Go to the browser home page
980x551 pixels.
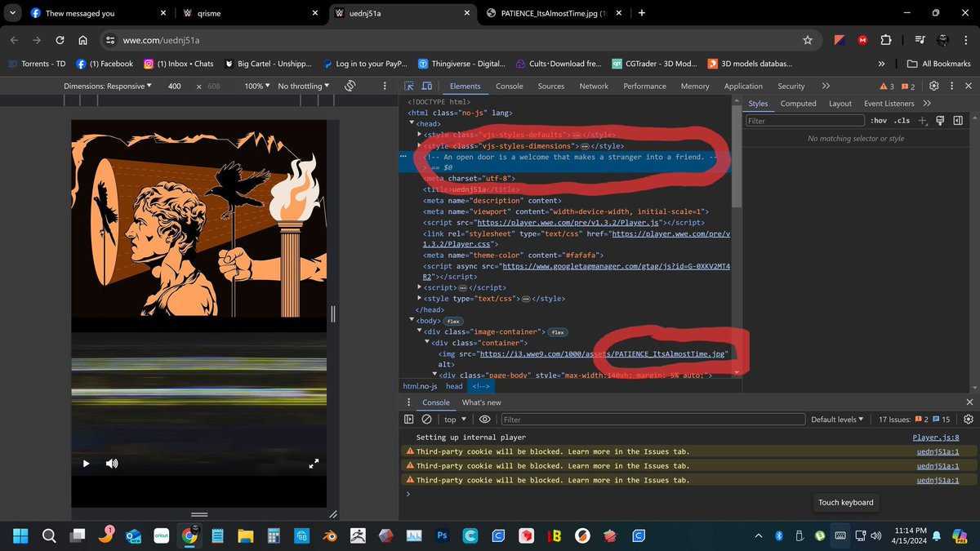pyautogui.click(x=82, y=39)
